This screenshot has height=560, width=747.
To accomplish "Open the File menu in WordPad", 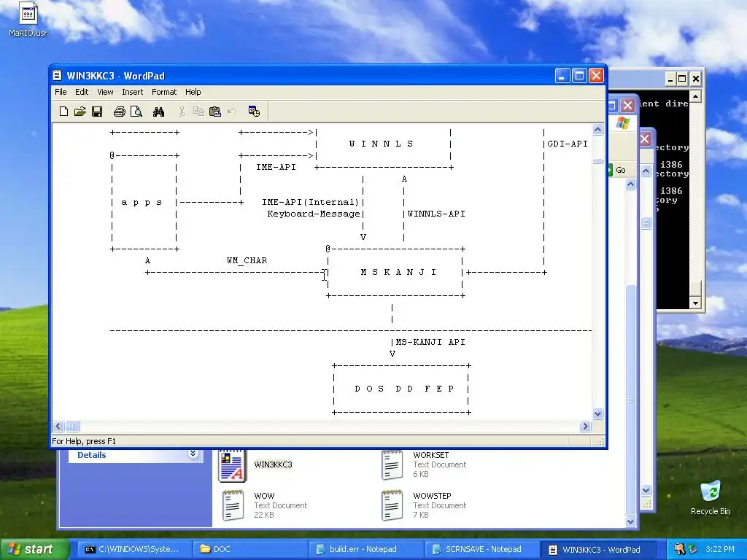I will tap(61, 92).
